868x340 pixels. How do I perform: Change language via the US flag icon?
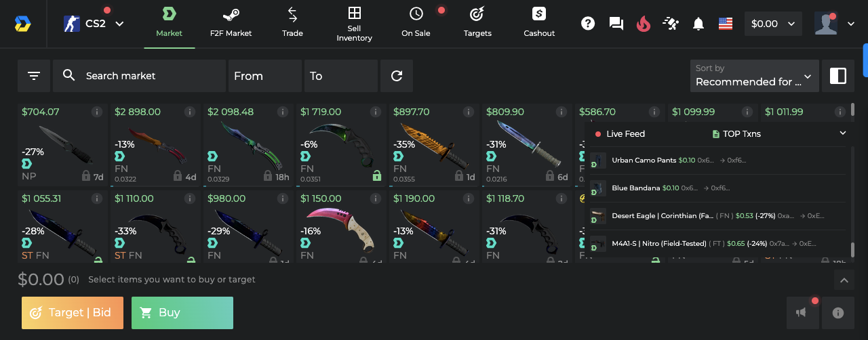726,24
